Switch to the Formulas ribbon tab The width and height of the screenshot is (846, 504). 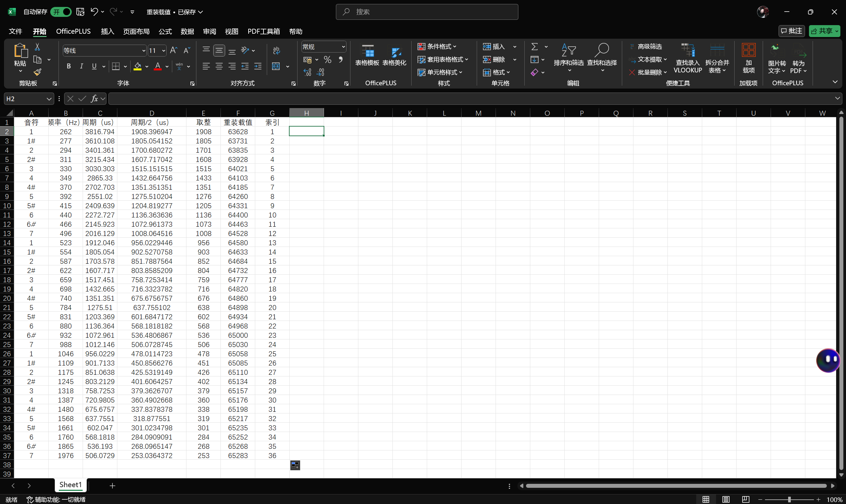[x=165, y=31]
